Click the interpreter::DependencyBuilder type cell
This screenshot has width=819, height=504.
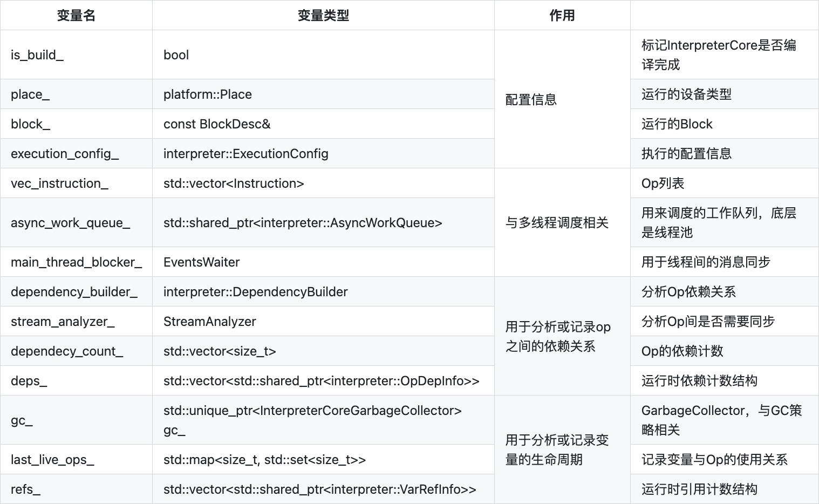[323, 291]
